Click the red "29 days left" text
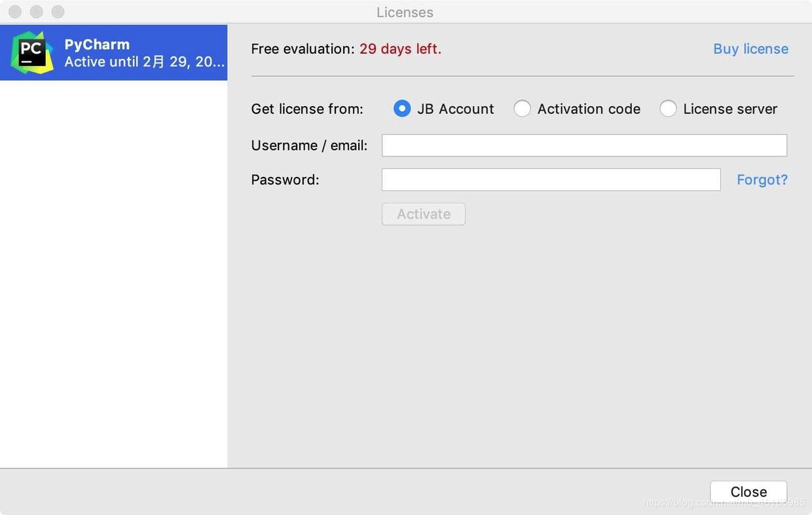The image size is (812, 515). click(x=400, y=49)
